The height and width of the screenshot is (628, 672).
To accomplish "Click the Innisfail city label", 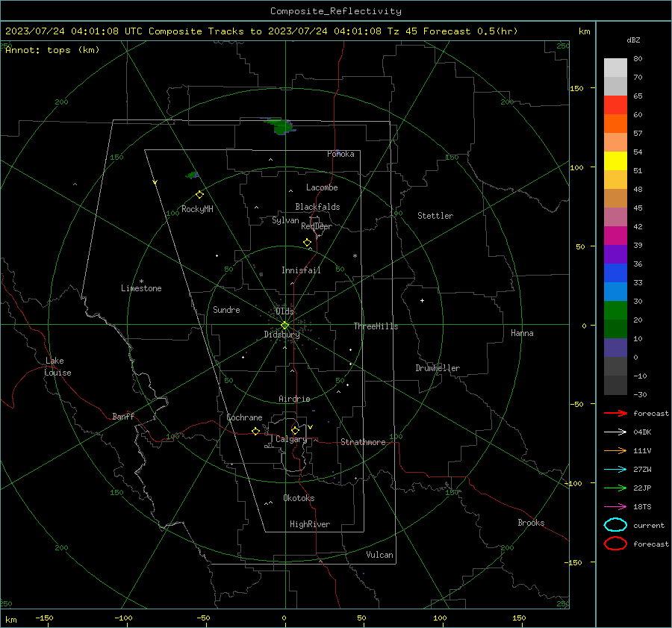I will pos(301,270).
